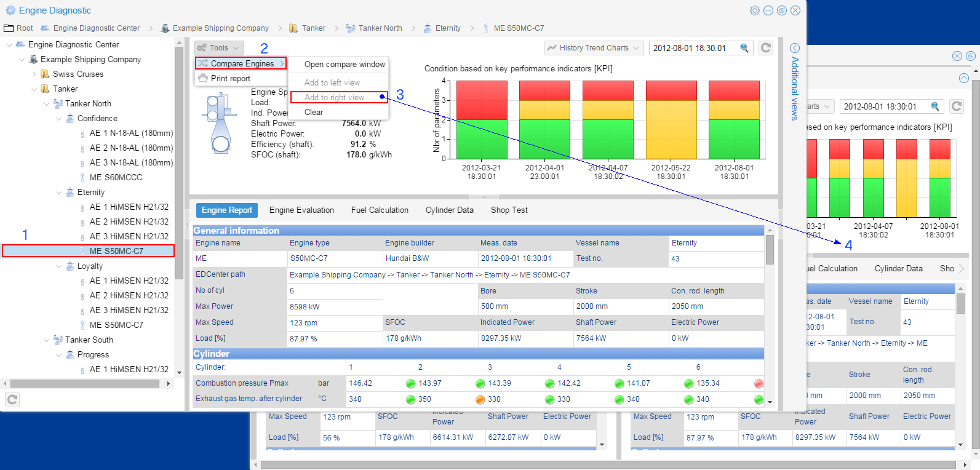
Task: Click the refresh icon below the engine tree
Action: (12, 400)
